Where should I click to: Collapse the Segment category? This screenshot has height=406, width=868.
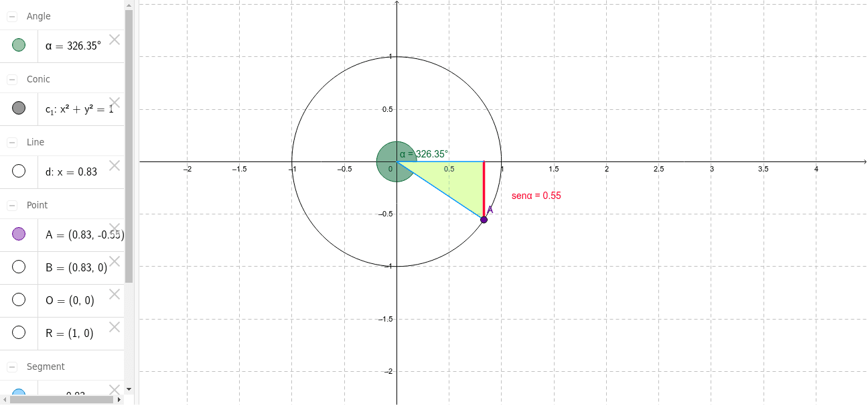12,366
